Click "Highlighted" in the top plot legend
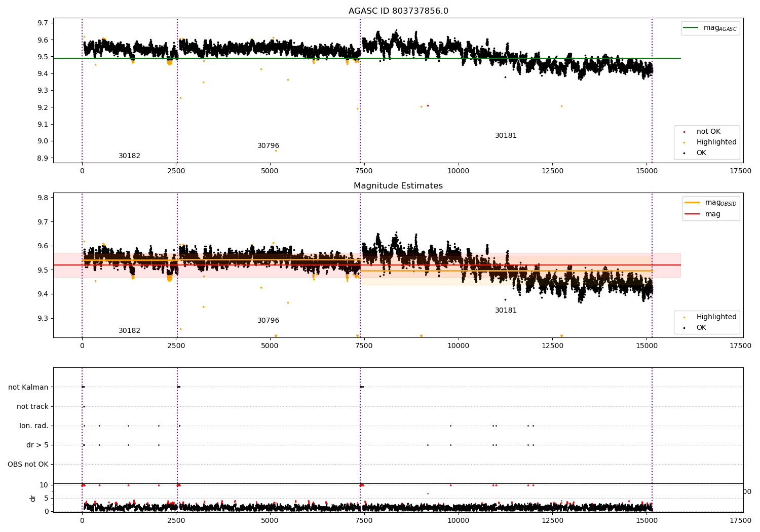The height and width of the screenshot is (532, 760). point(716,142)
